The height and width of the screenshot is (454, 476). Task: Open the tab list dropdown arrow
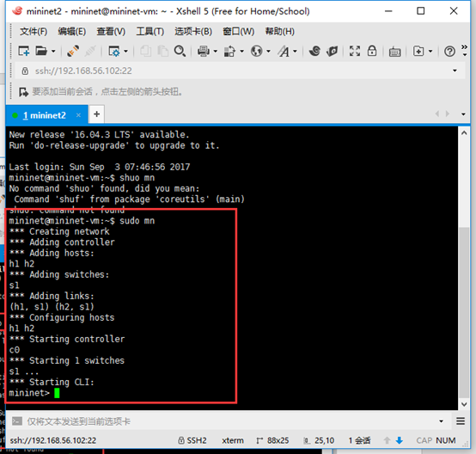463,114
